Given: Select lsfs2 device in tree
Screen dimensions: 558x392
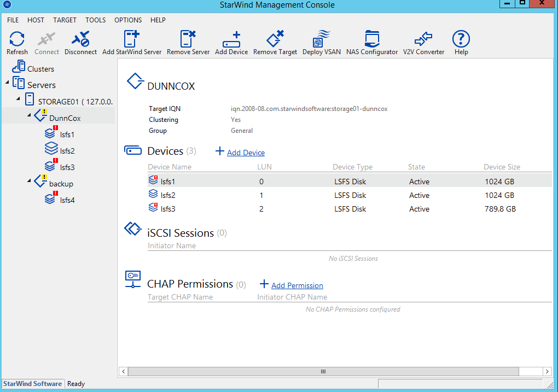Looking at the screenshot, I should pyautogui.click(x=67, y=151).
